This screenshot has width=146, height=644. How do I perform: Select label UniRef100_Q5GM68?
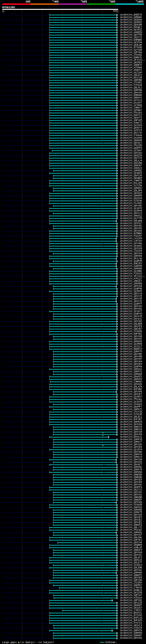point(131,284)
